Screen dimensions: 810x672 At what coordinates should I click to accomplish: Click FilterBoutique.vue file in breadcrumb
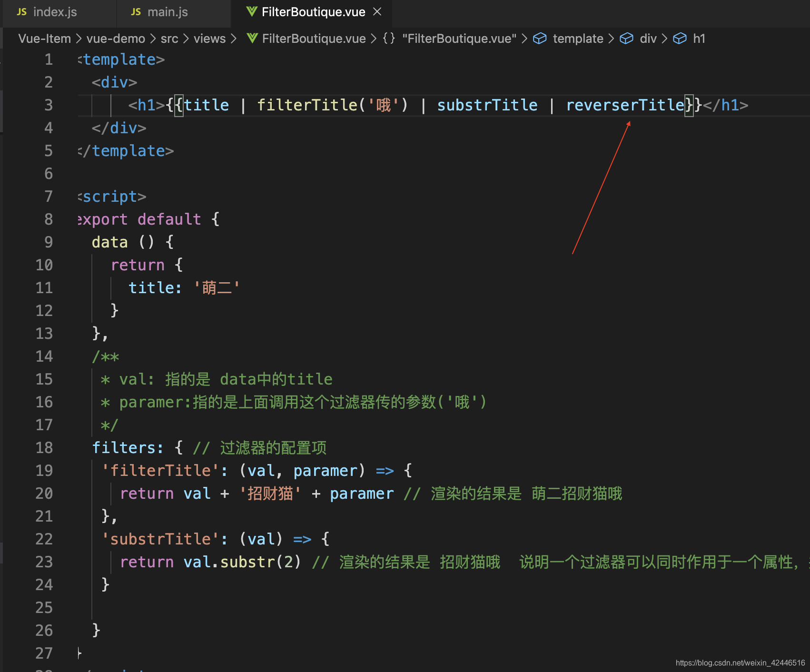pyautogui.click(x=314, y=39)
